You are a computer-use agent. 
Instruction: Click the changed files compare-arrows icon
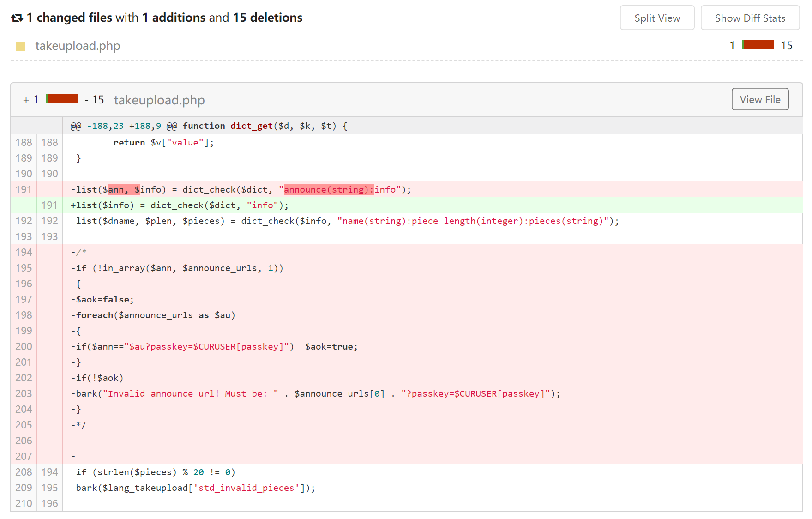pos(17,18)
